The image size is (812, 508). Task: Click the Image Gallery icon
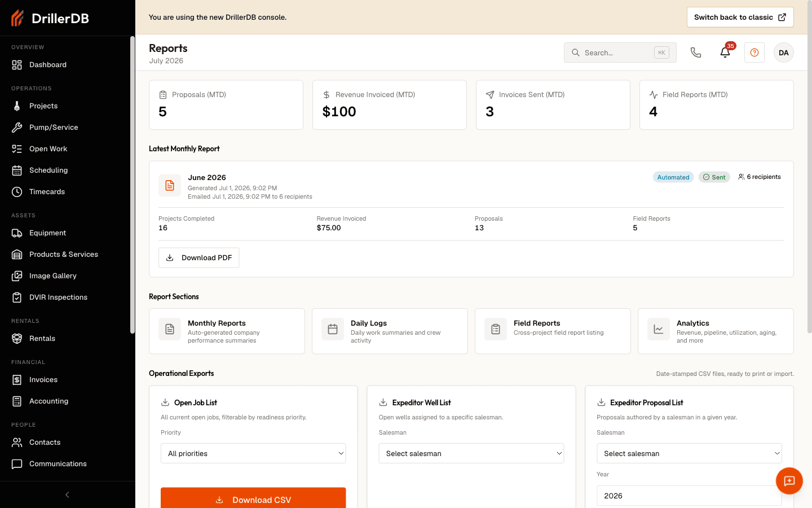(x=17, y=276)
